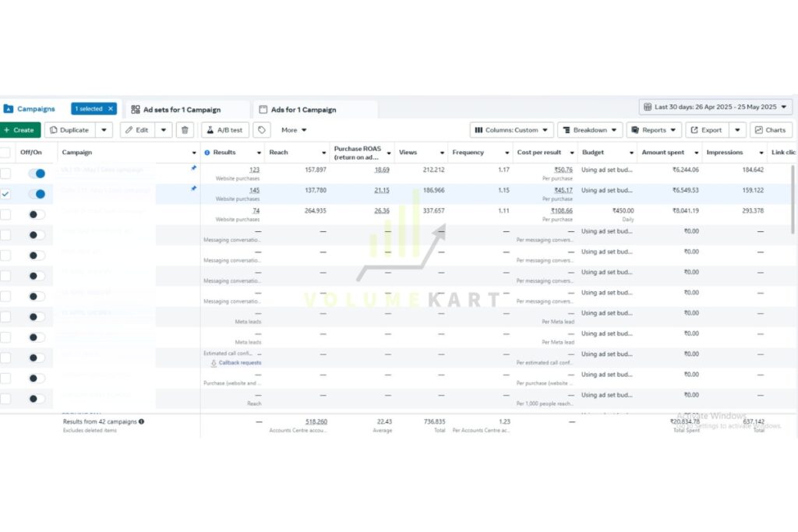Screen dimensions: 798x532
Task: Click the ₹108.66 cost per purchase value
Action: [561, 210]
